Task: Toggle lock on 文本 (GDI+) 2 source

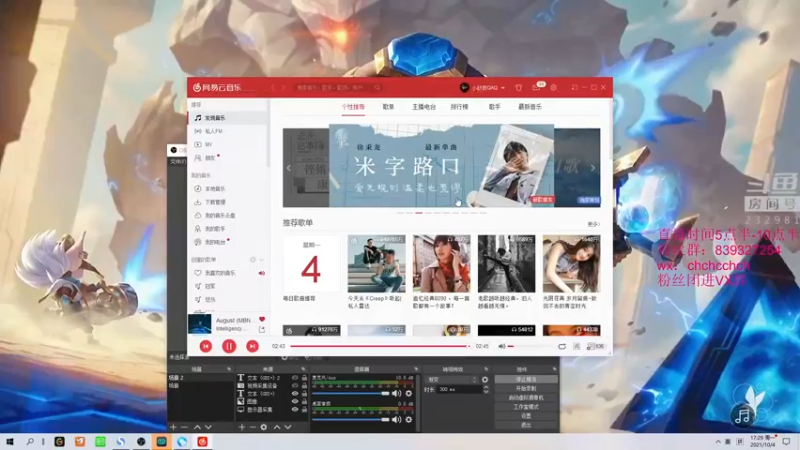Action: (304, 378)
